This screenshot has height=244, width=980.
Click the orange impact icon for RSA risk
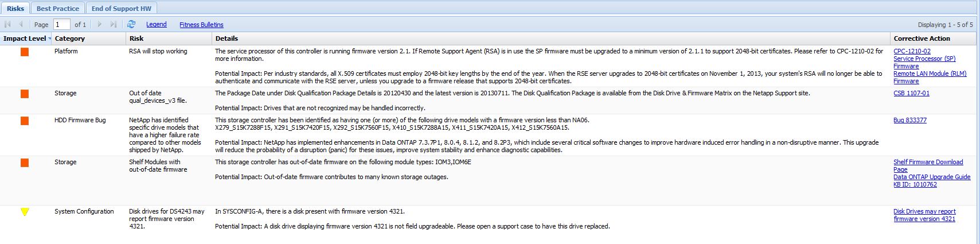click(x=25, y=52)
